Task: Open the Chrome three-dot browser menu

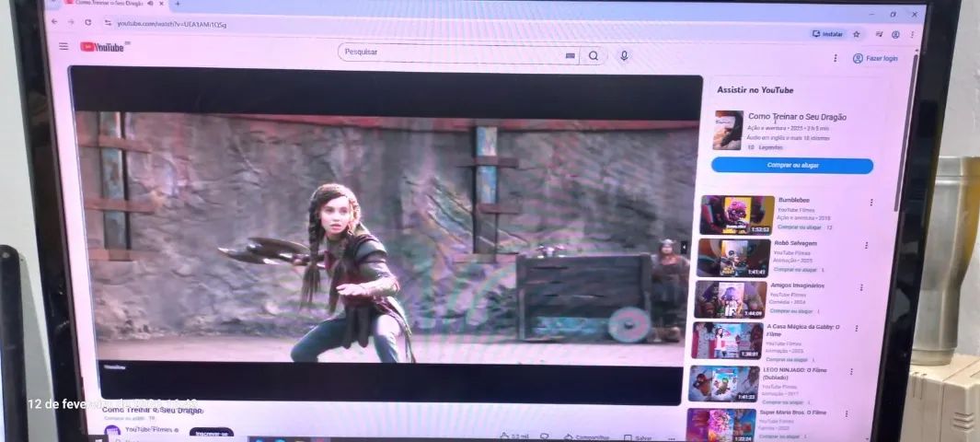Action: (x=912, y=35)
